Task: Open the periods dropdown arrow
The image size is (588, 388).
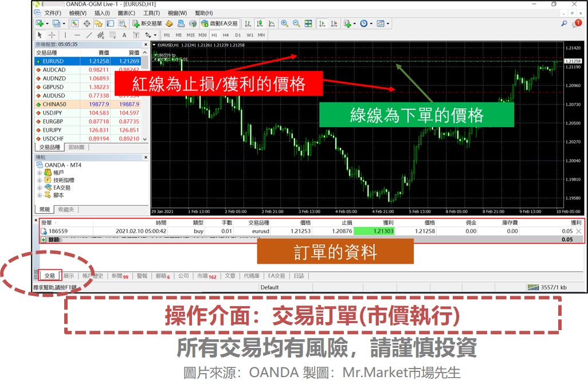Action: click(x=371, y=23)
